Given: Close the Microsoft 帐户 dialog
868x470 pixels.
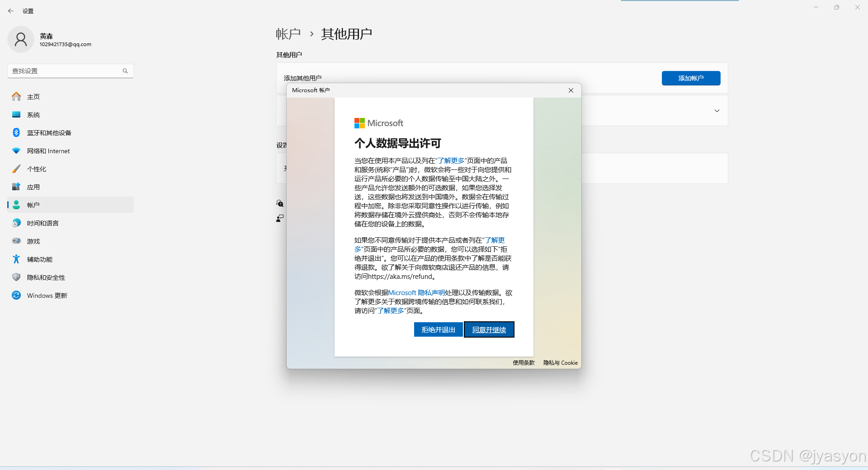Looking at the screenshot, I should point(571,90).
